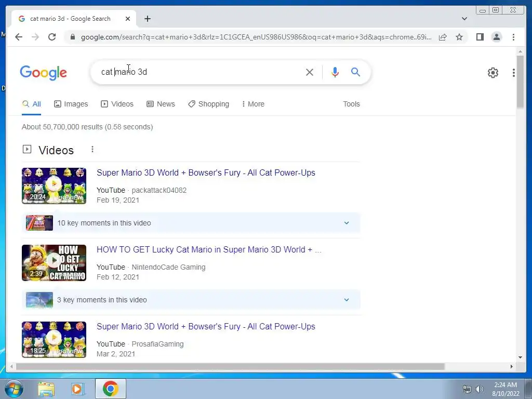Click the horizontal scroll-right arrow
The height and width of the screenshot is (399, 532).
pos(512,366)
